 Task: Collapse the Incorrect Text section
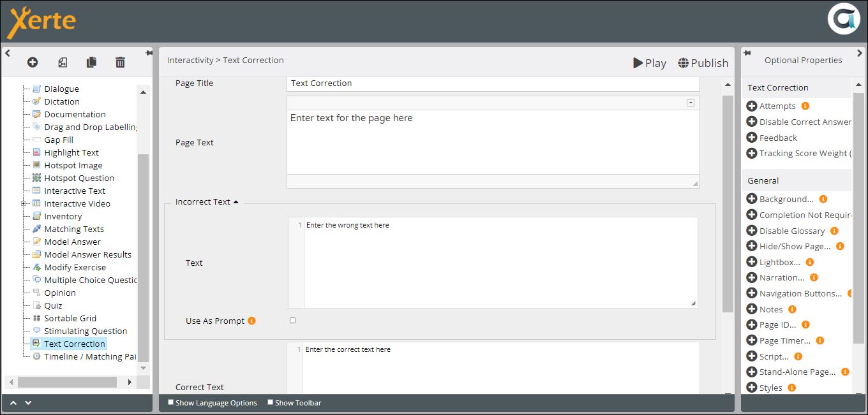(x=236, y=202)
